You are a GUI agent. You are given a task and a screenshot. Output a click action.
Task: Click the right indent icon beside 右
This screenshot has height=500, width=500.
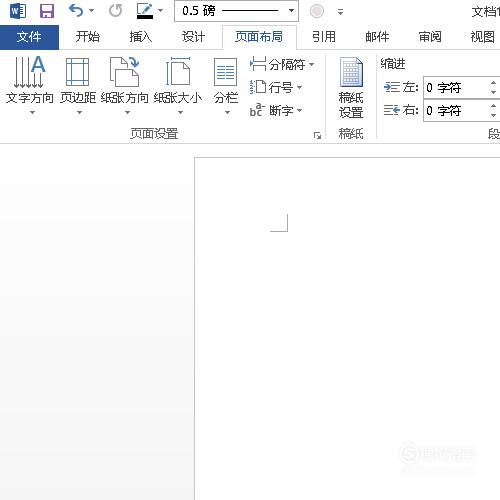point(392,110)
